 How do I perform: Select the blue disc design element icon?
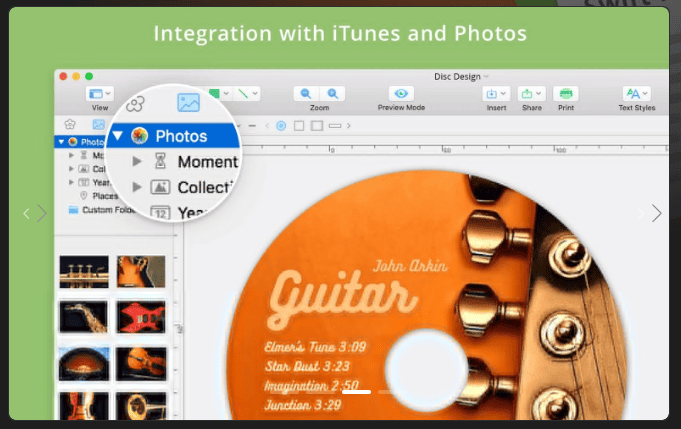(x=281, y=126)
